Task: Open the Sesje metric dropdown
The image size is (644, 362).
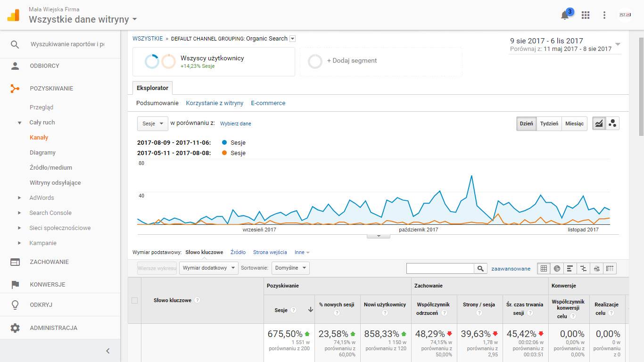Action: coord(152,123)
